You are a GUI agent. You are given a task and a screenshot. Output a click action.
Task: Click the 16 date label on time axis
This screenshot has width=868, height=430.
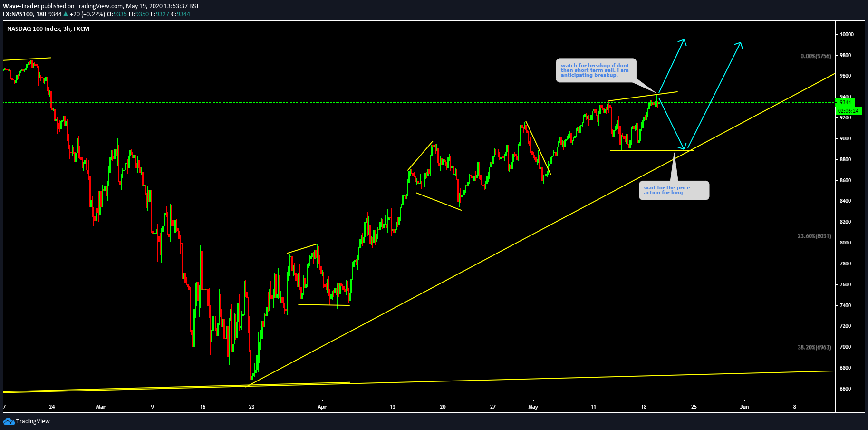[x=203, y=407]
